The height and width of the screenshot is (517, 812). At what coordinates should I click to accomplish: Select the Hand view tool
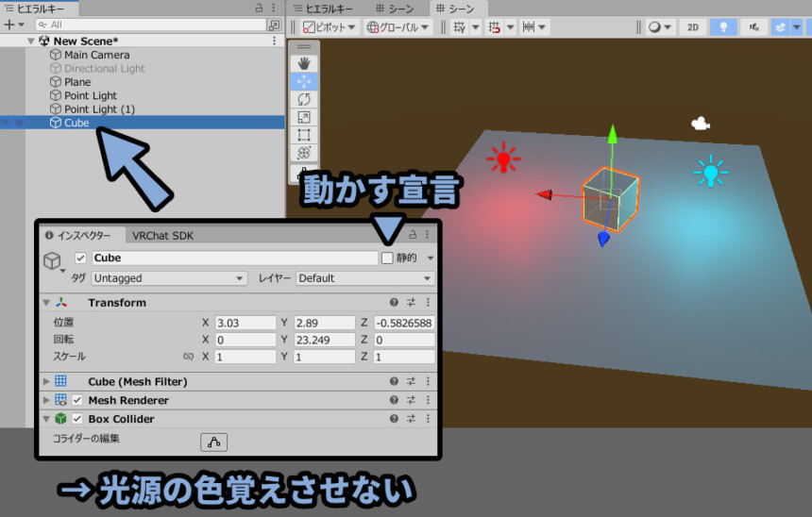pos(304,63)
